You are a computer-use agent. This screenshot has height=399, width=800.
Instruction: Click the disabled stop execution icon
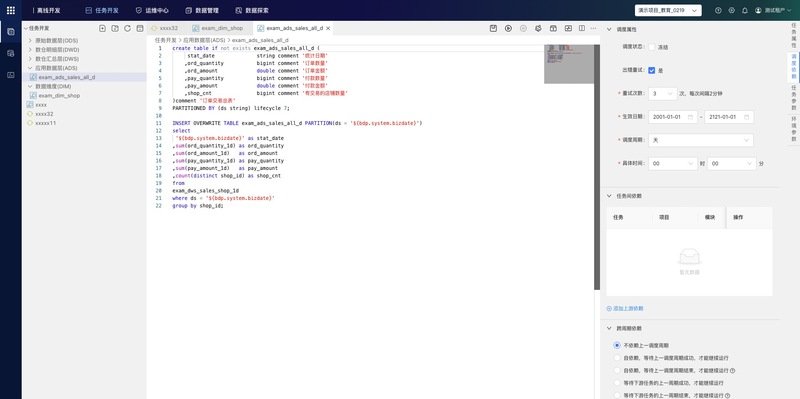[523, 29]
